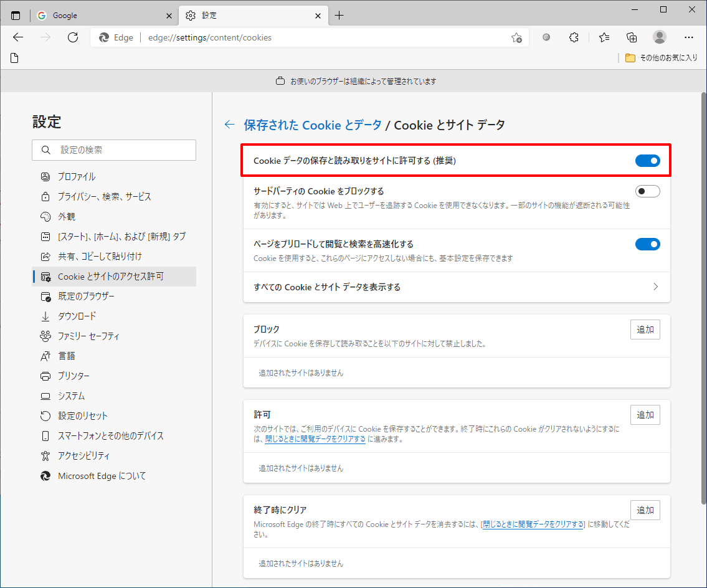Screen dimensions: 707x588
Task: Enable サードパーティの Cookie をブロックする
Action: [647, 191]
